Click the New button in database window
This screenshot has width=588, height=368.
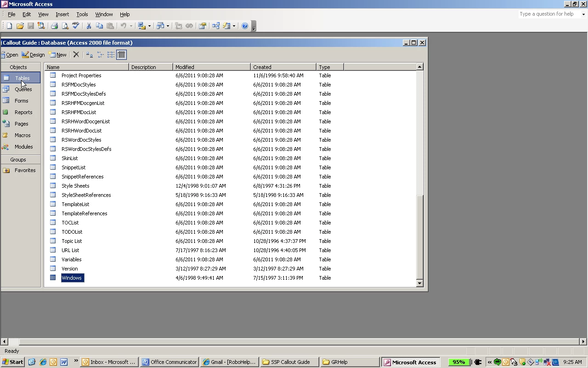tap(58, 55)
